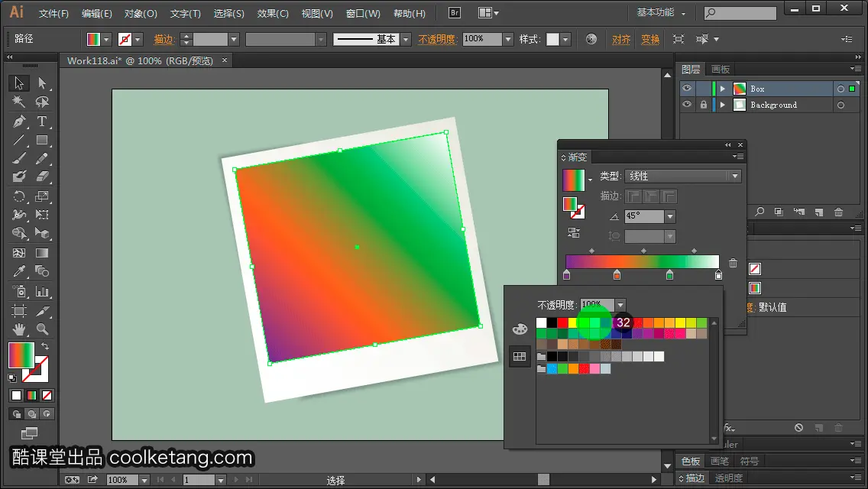868x489 pixels.
Task: Toggle visibility of Box layer
Action: point(687,89)
